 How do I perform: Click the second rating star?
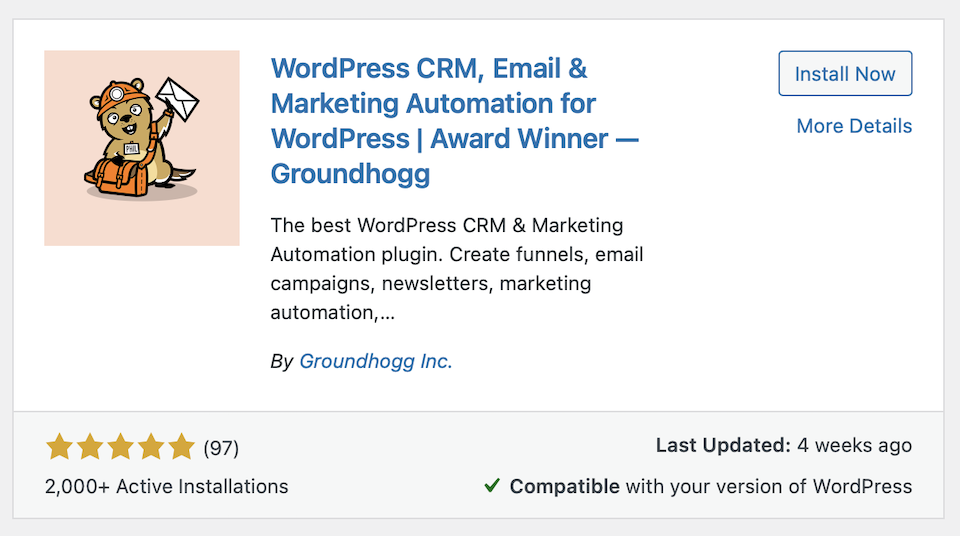tap(90, 447)
